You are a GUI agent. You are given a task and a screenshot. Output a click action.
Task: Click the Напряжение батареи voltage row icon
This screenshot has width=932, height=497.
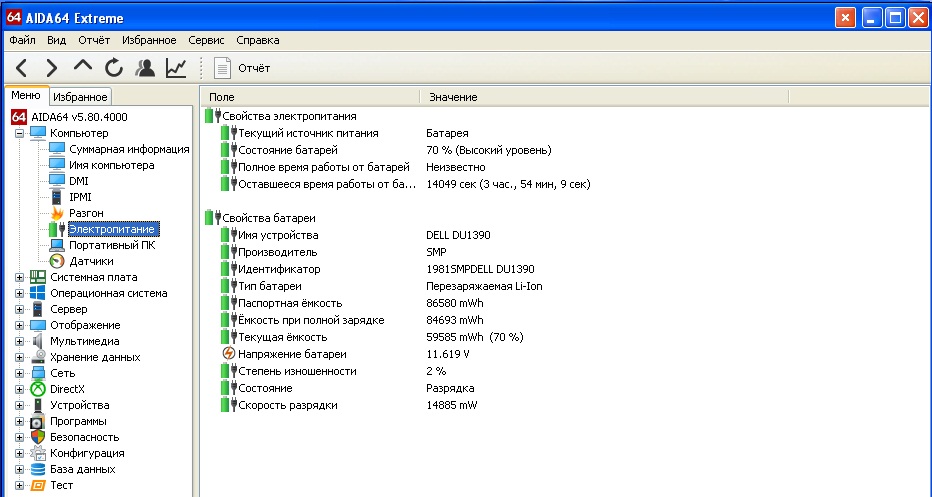tap(228, 355)
